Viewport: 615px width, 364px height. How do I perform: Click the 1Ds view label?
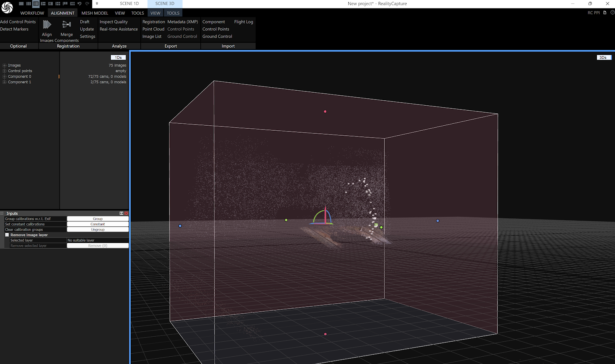click(118, 58)
